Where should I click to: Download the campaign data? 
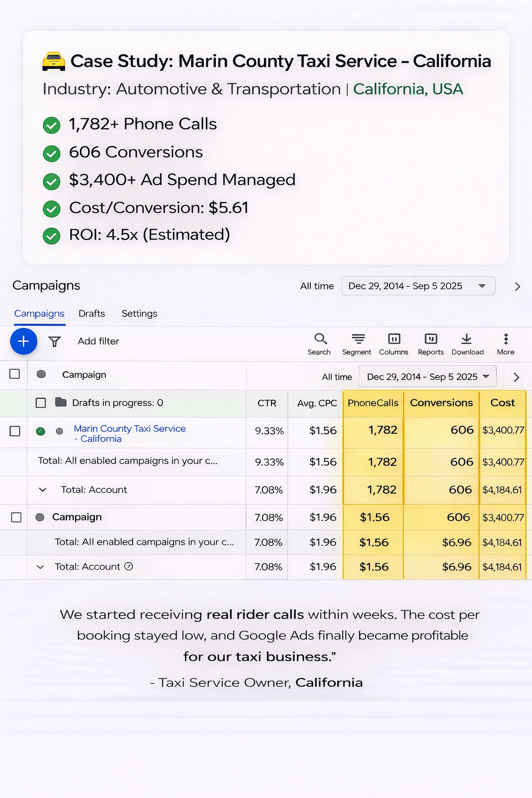(467, 339)
